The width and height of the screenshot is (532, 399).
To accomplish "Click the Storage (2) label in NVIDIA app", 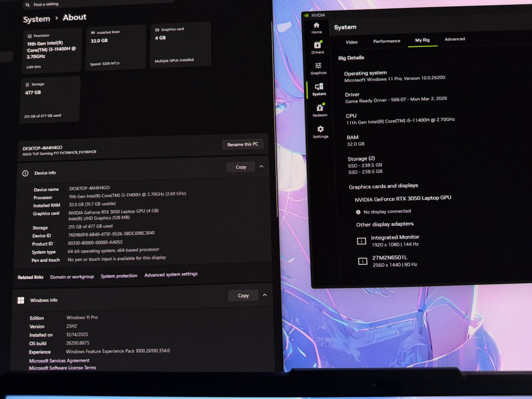I will tap(361, 159).
